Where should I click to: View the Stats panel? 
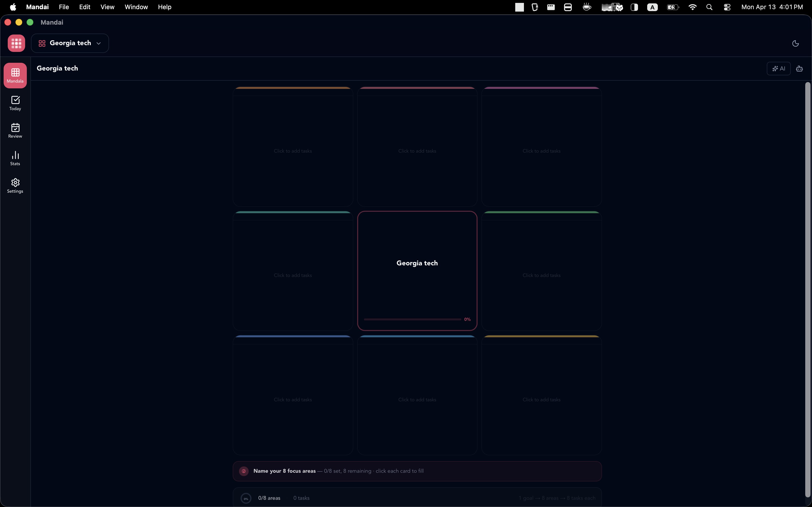(x=15, y=158)
